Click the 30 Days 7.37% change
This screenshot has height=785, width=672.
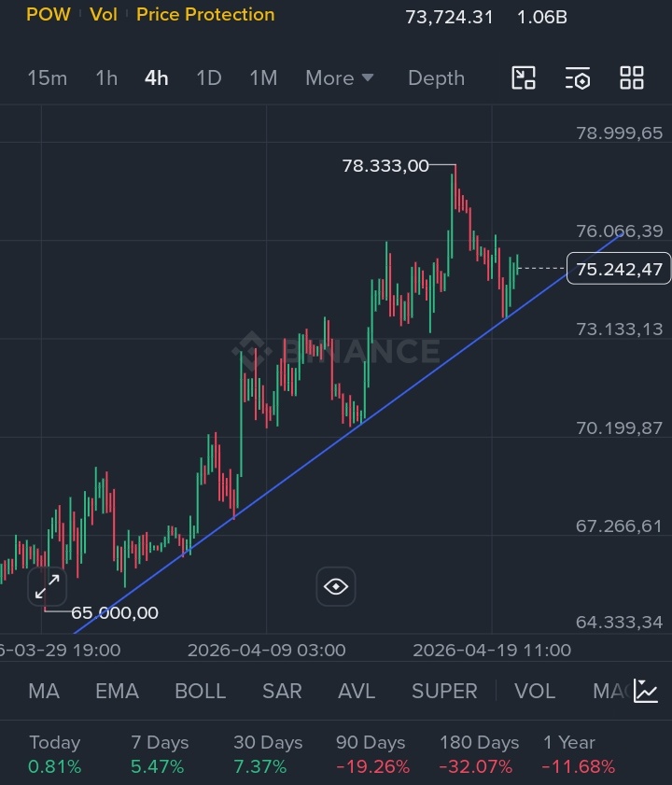(267, 754)
